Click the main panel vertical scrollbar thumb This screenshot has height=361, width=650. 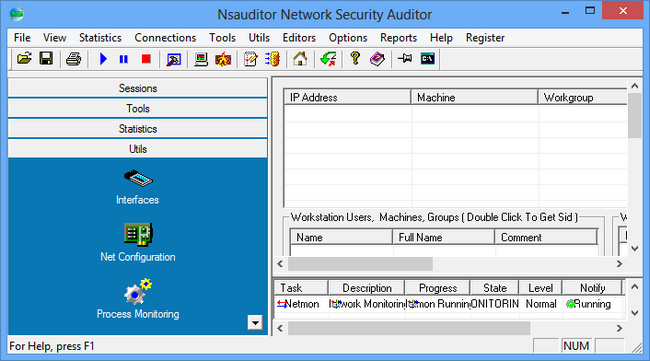click(635, 116)
